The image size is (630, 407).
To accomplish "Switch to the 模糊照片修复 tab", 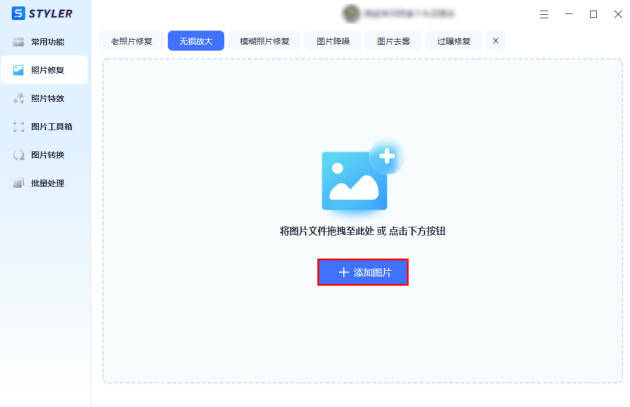I will [265, 41].
